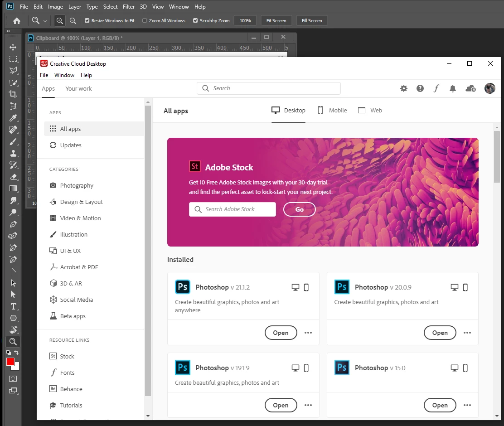Open the Creative Cloud help icon
Screen dimensions: 504x426
(x=420, y=88)
